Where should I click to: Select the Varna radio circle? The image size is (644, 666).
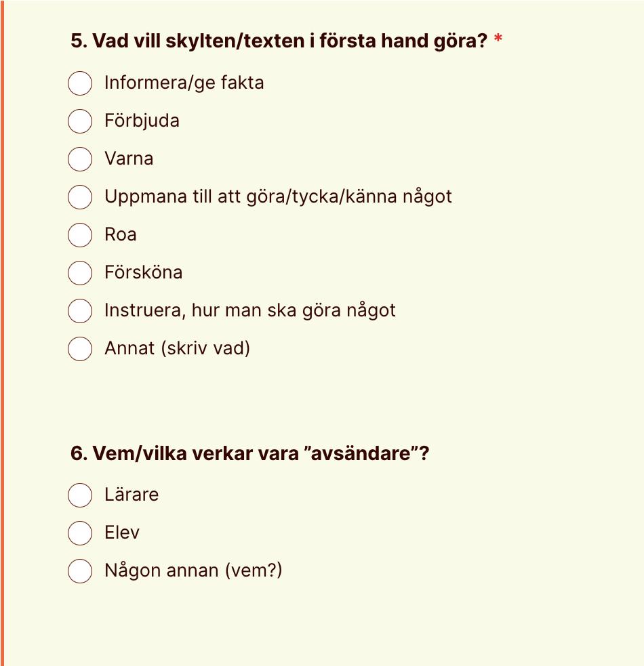(80, 159)
